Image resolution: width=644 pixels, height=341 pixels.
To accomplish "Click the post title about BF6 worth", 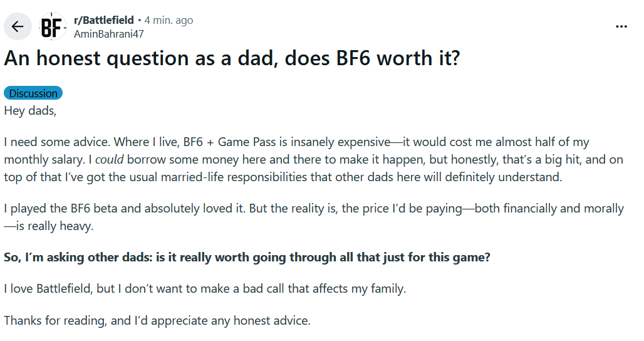I will pos(232,58).
